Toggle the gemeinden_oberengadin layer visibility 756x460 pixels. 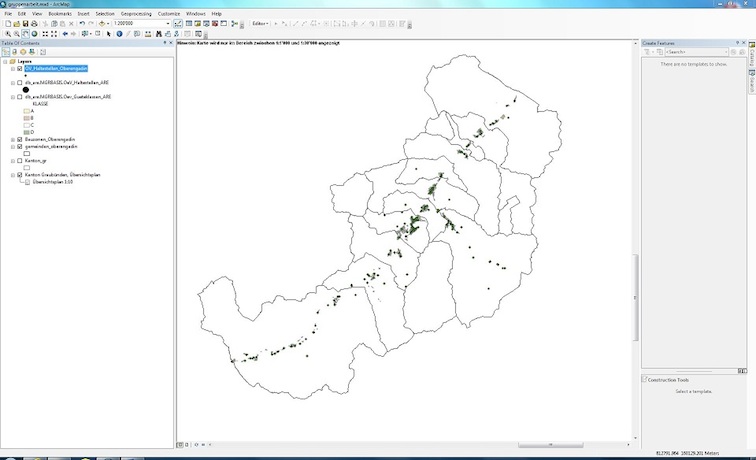(19, 146)
